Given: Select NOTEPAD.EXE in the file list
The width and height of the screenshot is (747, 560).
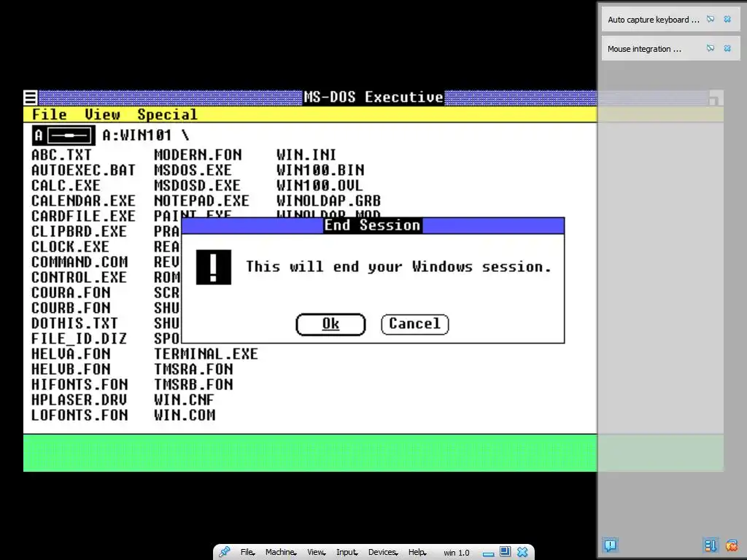Looking at the screenshot, I should tap(201, 201).
